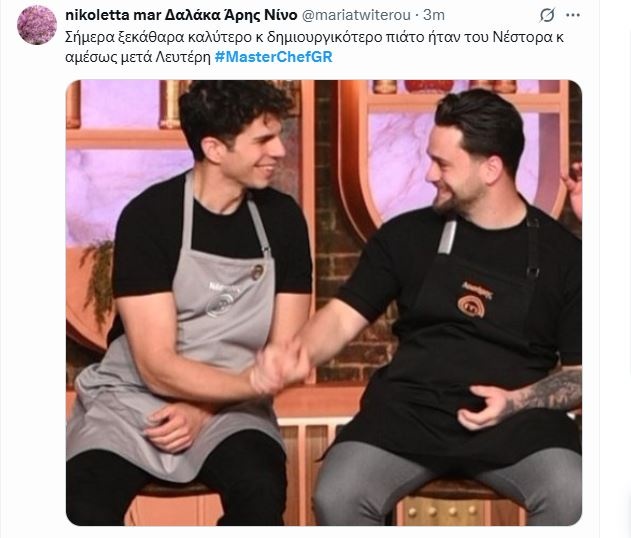Click the tattooed forearm in the photo

click(543, 390)
